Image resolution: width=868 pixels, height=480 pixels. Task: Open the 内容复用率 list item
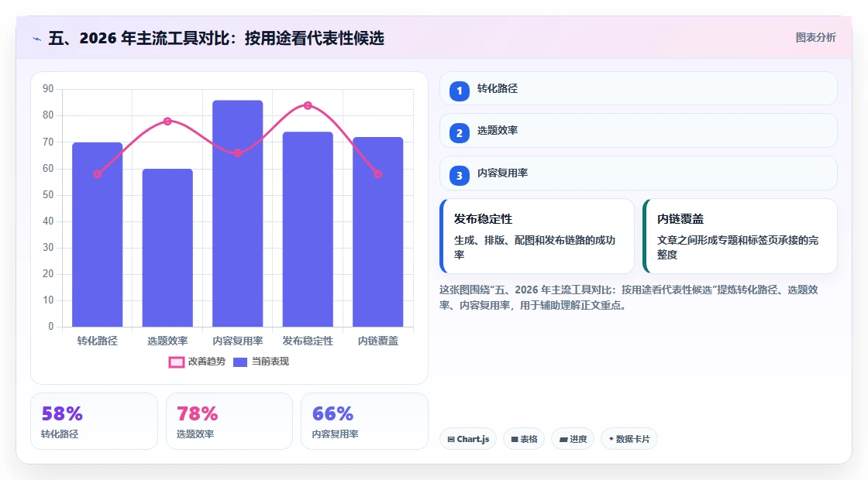point(639,173)
